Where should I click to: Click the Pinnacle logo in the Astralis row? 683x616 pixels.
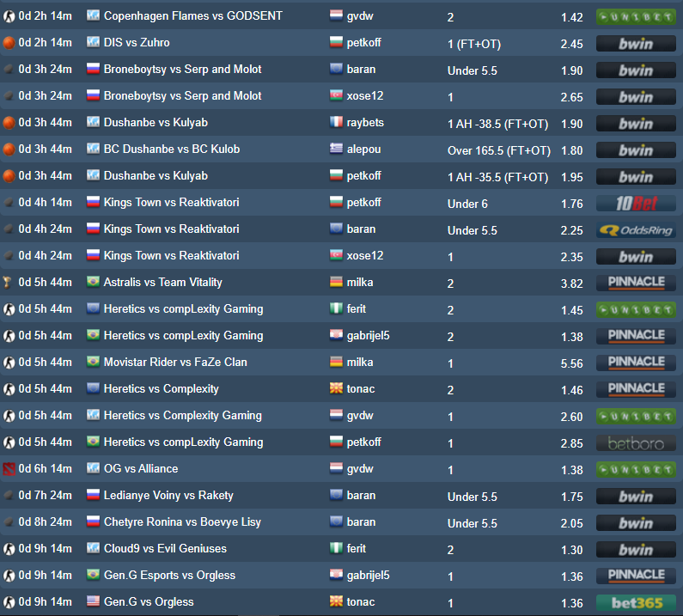click(x=636, y=284)
